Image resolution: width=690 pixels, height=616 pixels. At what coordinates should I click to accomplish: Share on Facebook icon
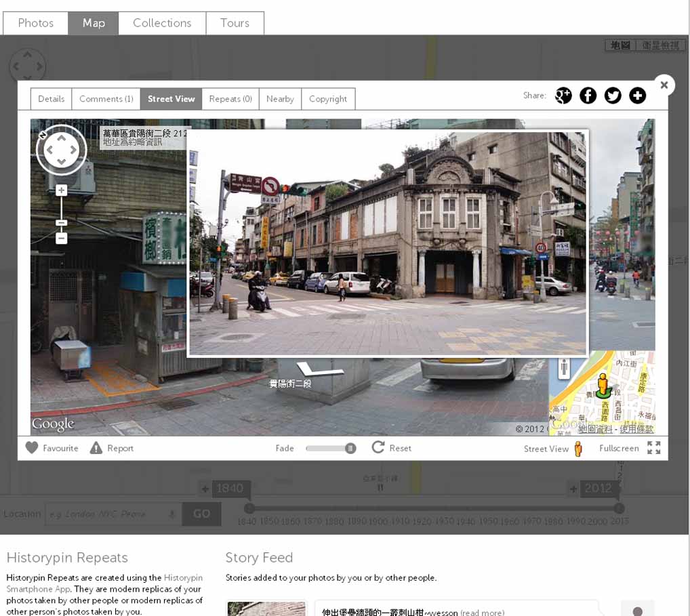588,96
